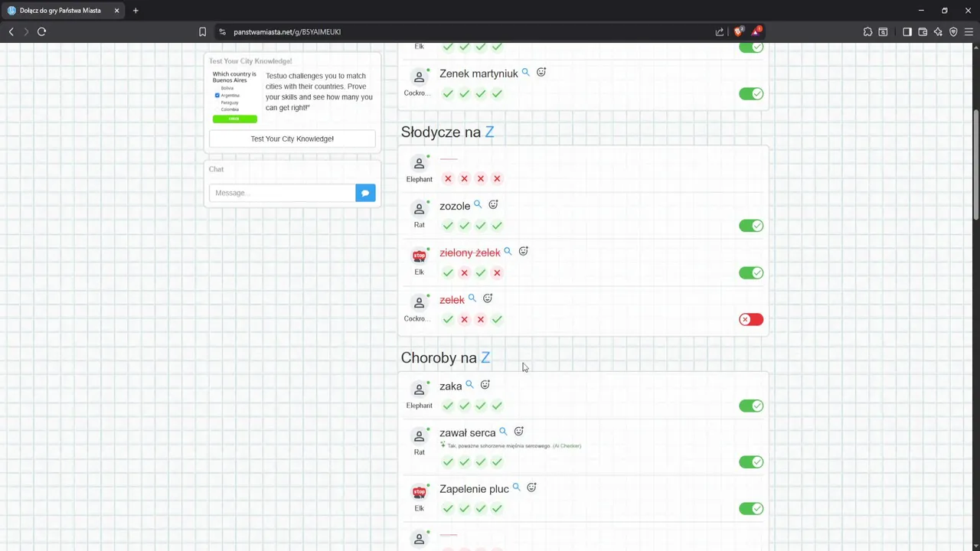Screen dimensions: 980x551
Task: Click the Testuo ad quiz thumbnail
Action: pyautogui.click(x=235, y=96)
